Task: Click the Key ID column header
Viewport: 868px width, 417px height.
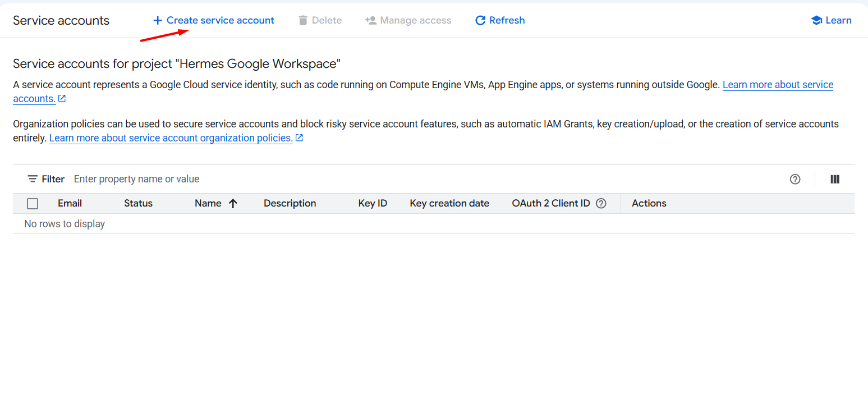Action: click(x=373, y=203)
